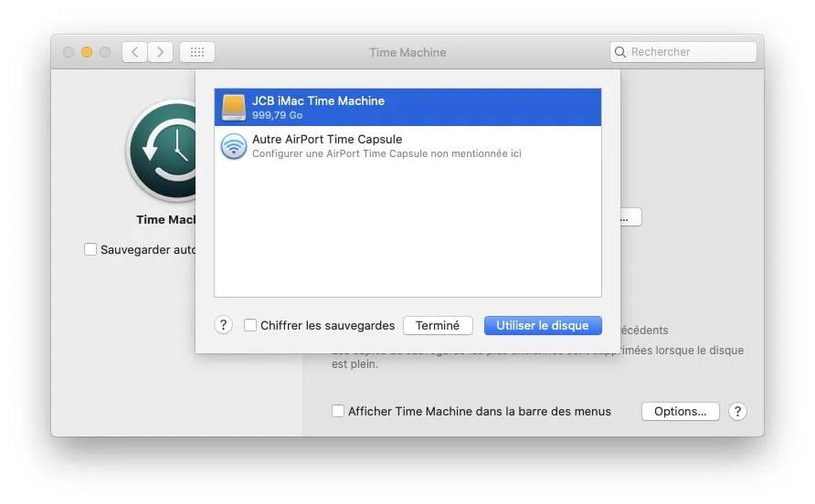
Task: Click the Configurer une AirPort Time Capsule description
Action: pyautogui.click(x=386, y=153)
